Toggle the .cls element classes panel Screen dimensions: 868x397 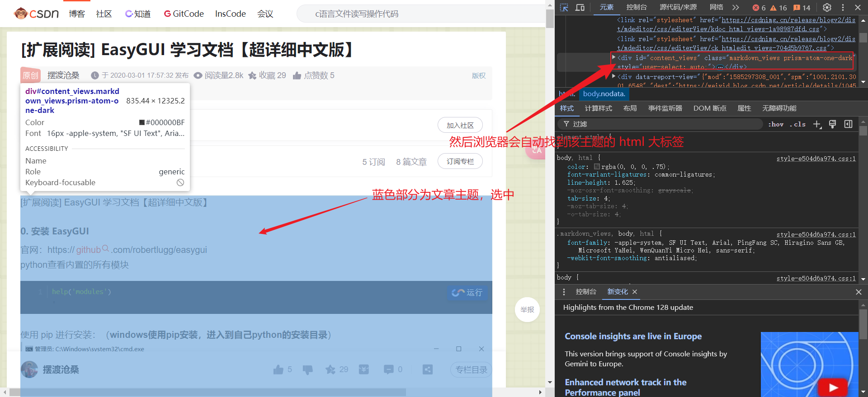[x=797, y=124]
